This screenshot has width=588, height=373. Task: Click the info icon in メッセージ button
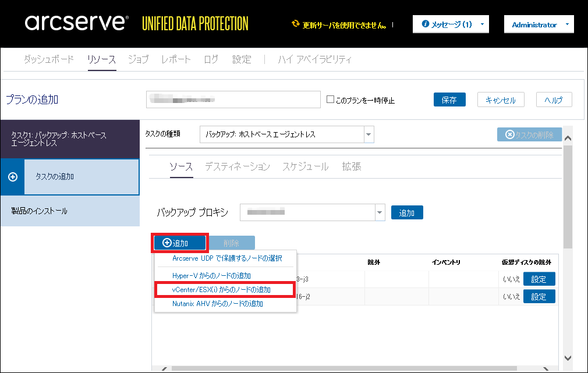pyautogui.click(x=426, y=24)
